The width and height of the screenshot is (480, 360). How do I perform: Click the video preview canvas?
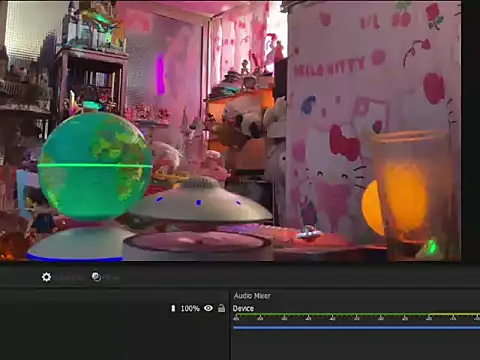[x=231, y=131]
